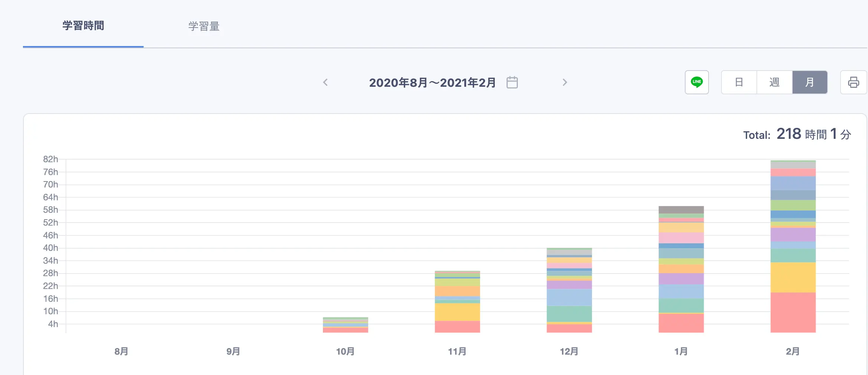Viewport: 868px width, 375px height.
Task: Click the Total 218 時間 1 分 label
Action: pos(797,134)
